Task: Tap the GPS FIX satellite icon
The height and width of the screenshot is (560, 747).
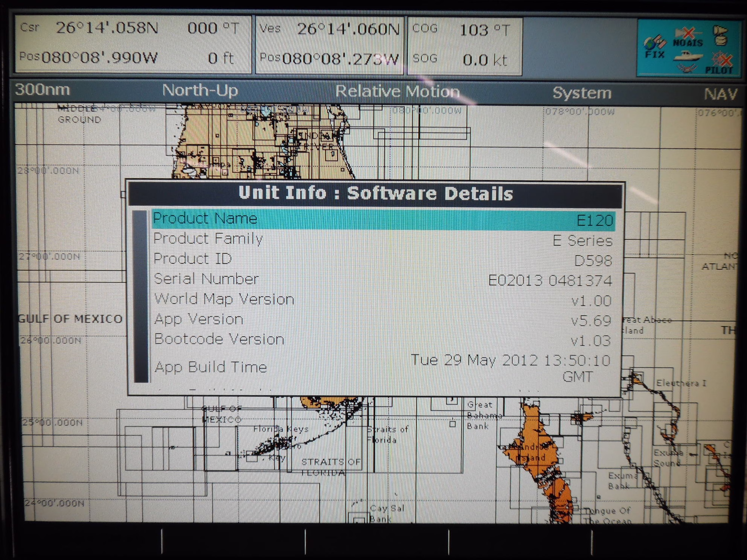Action: [x=655, y=46]
